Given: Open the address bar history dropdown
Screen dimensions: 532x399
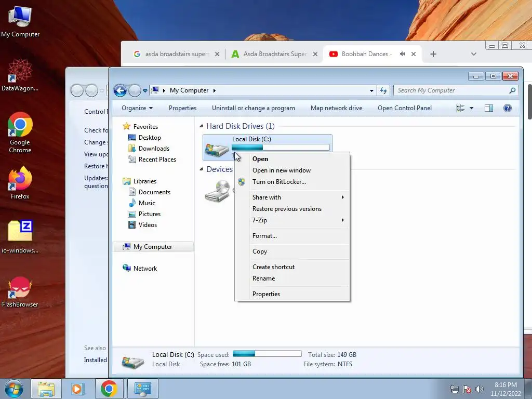Looking at the screenshot, I should [x=371, y=90].
